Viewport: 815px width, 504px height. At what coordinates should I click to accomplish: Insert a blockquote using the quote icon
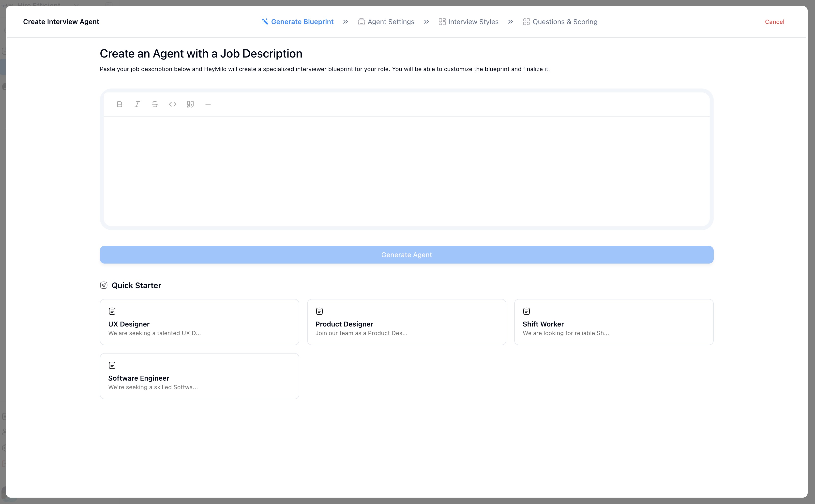click(190, 104)
